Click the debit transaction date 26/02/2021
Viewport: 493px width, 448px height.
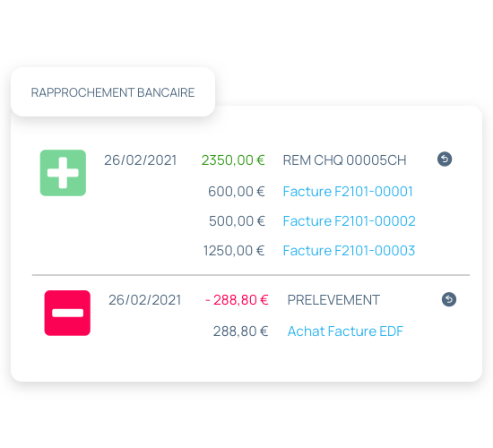tap(144, 299)
